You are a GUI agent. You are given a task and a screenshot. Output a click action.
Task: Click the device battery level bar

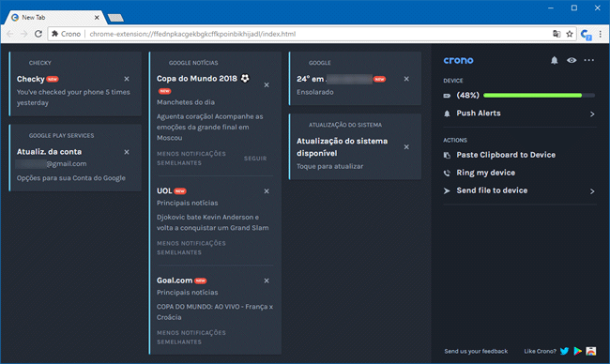tap(539, 96)
